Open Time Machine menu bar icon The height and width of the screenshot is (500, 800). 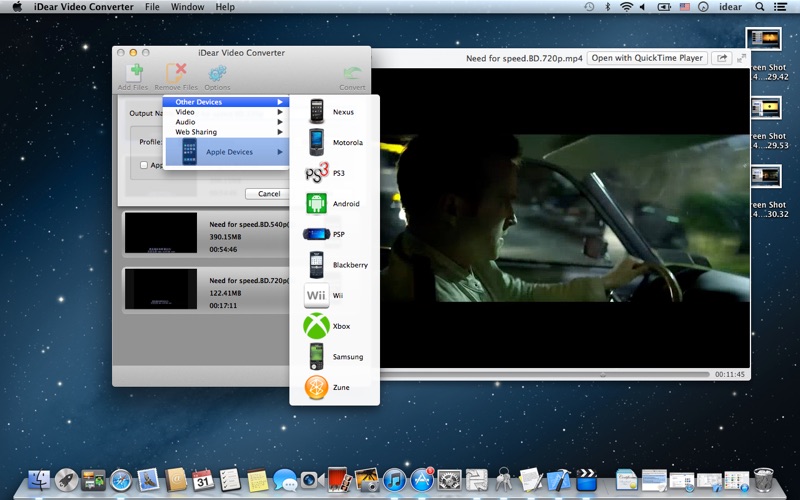pos(589,7)
